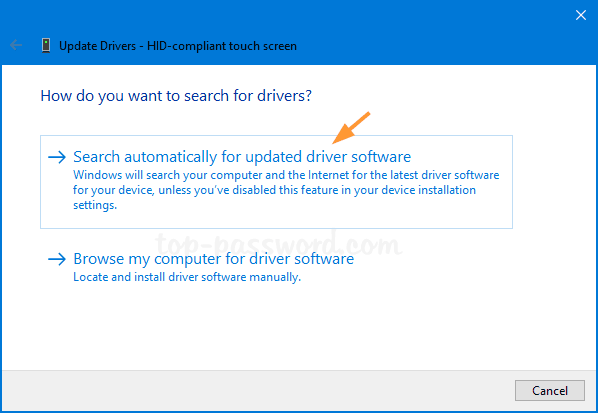
Task: Click the top-password.com watermark
Action: tap(278, 243)
